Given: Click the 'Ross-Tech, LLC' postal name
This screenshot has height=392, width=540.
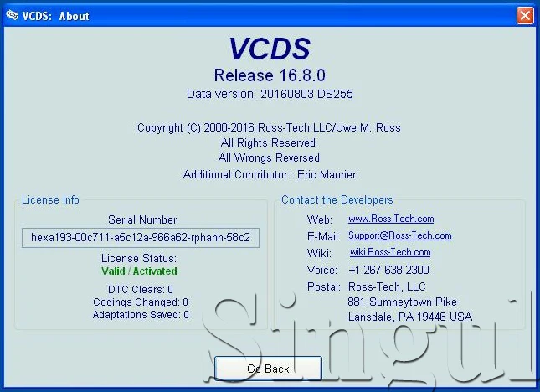Looking at the screenshot, I should (387, 286).
